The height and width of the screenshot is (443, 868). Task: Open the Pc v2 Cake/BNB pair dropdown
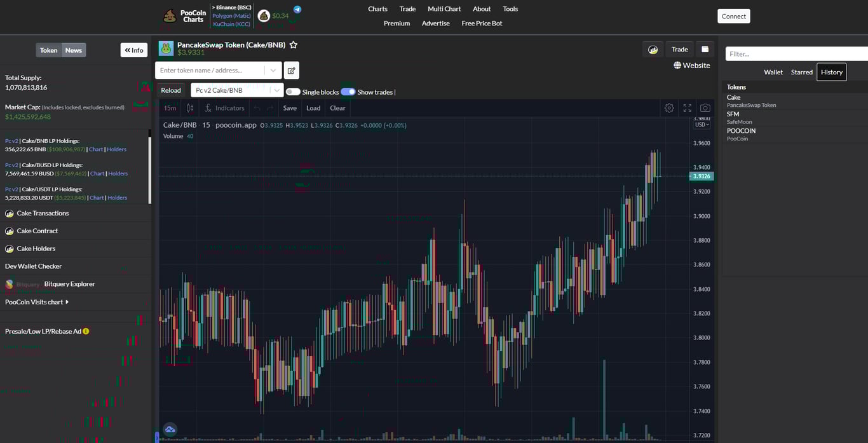pyautogui.click(x=237, y=90)
